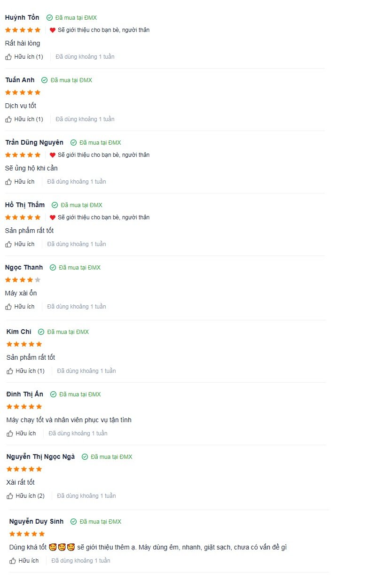
Task: Like Kim Chi's review via thumbs-up icon
Action: coord(10,371)
